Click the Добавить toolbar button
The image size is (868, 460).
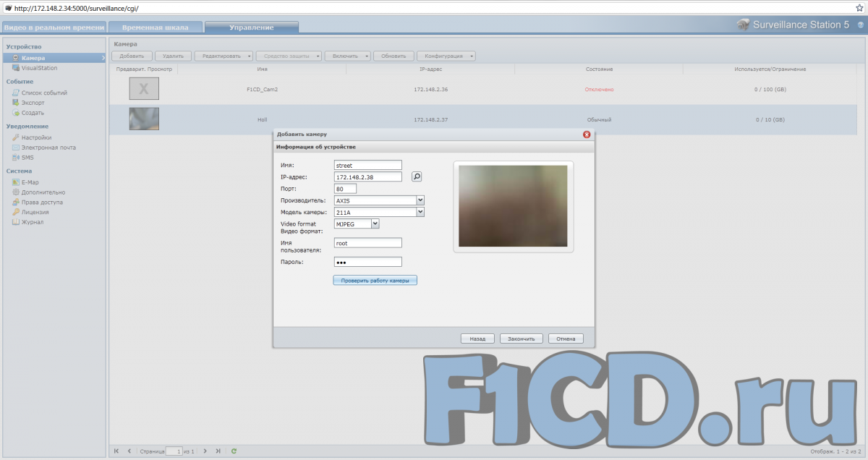(132, 56)
